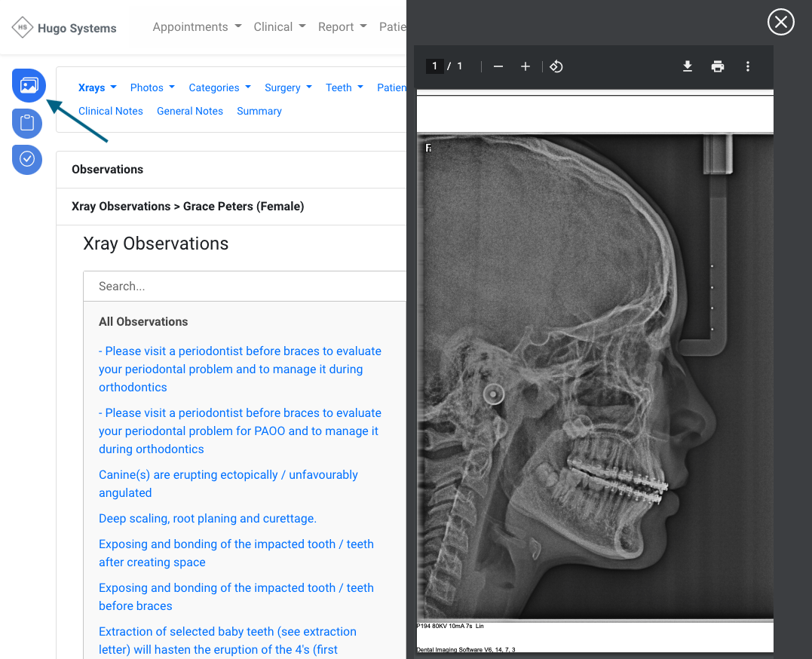Click the images gallery sidebar icon
The width and height of the screenshot is (812, 659).
click(29, 85)
